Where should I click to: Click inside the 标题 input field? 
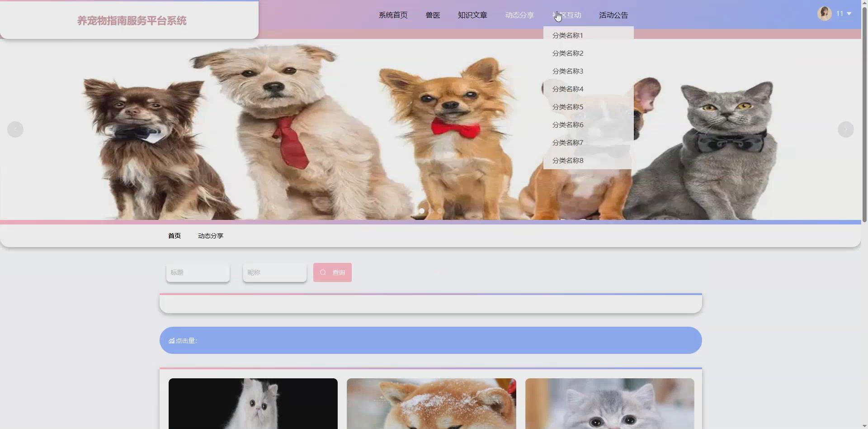click(198, 272)
